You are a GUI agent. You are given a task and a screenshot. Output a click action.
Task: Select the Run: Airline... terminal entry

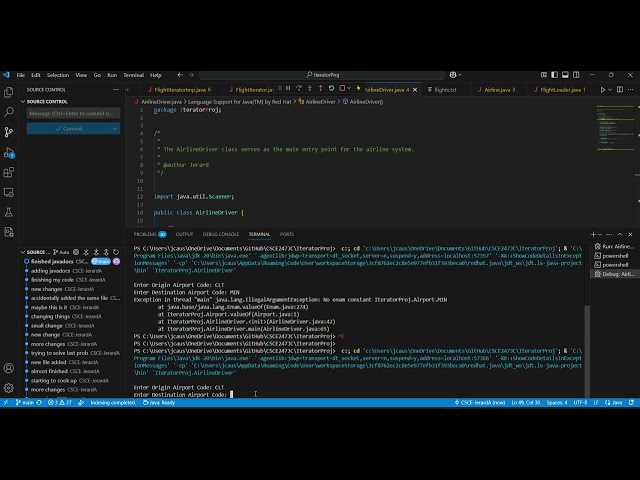point(614,247)
